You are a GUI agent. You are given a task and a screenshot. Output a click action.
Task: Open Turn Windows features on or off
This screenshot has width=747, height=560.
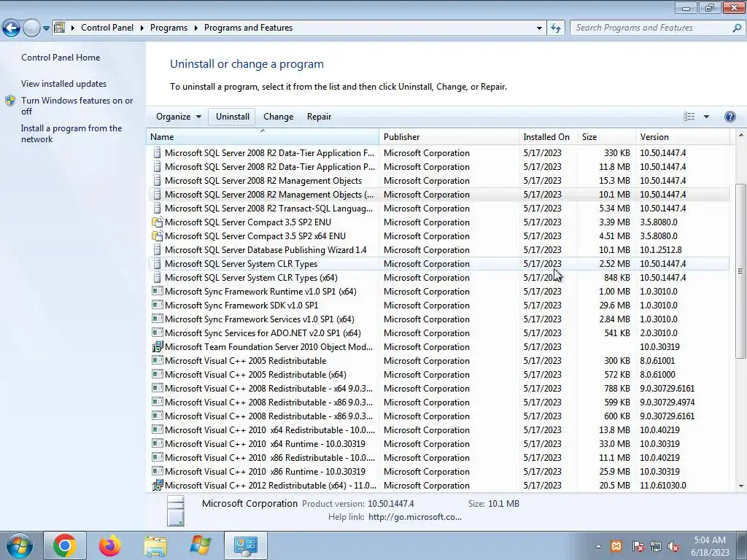pyautogui.click(x=77, y=106)
